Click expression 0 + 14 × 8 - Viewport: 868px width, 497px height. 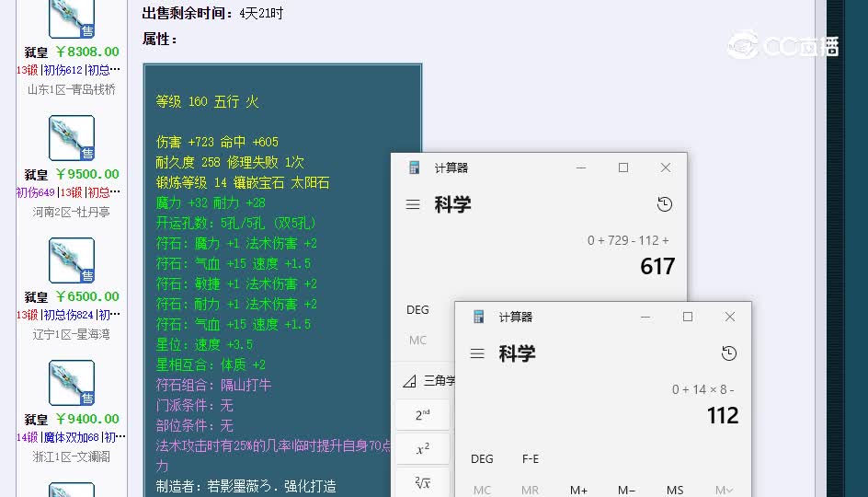703,389
